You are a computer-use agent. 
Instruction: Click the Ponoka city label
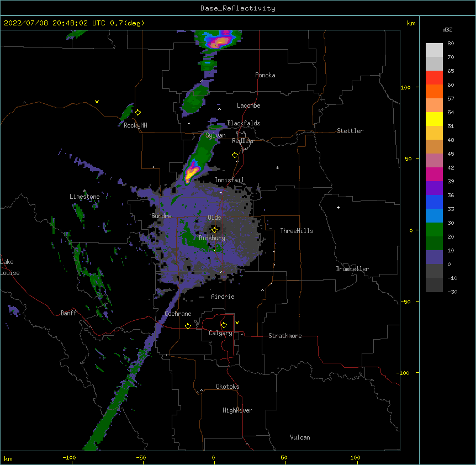click(265, 75)
